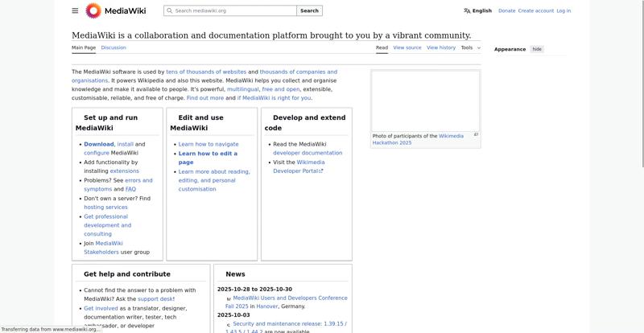The height and width of the screenshot is (333, 644).
Task: Open the View source tab
Action: point(407,47)
